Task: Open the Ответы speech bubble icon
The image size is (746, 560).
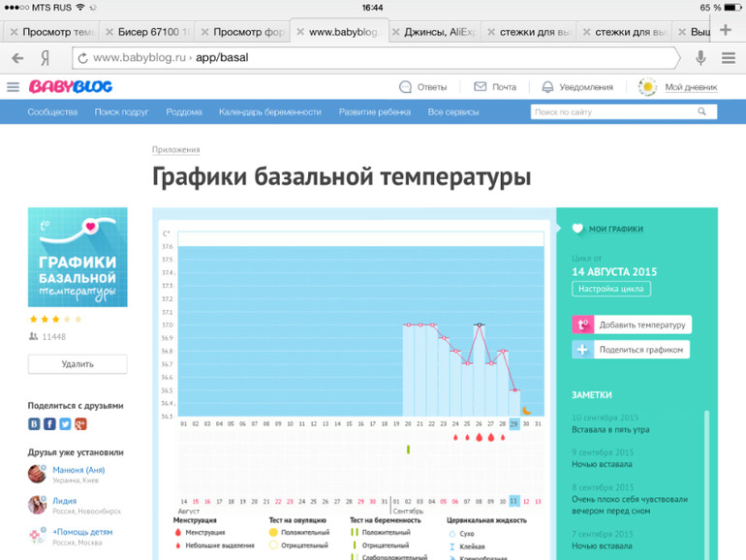Action: [405, 87]
